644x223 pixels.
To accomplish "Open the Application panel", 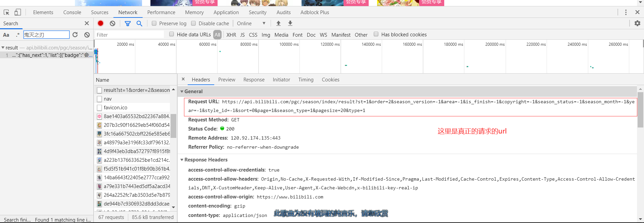I will coord(226,12).
